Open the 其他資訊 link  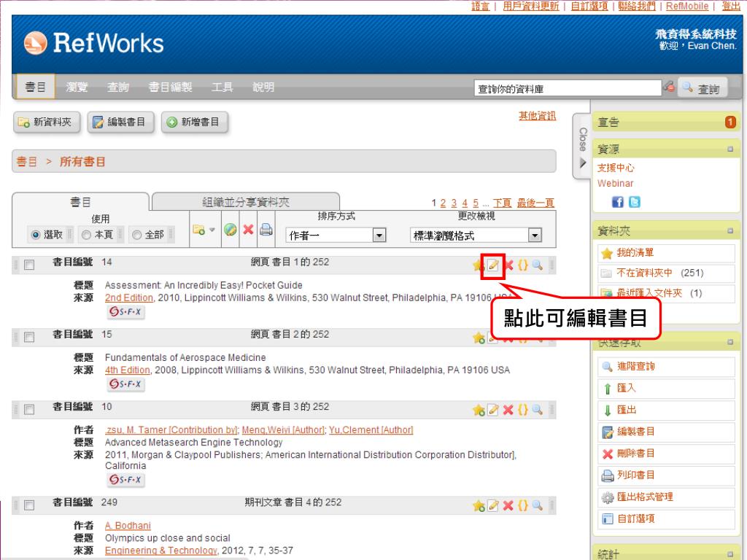(537, 116)
